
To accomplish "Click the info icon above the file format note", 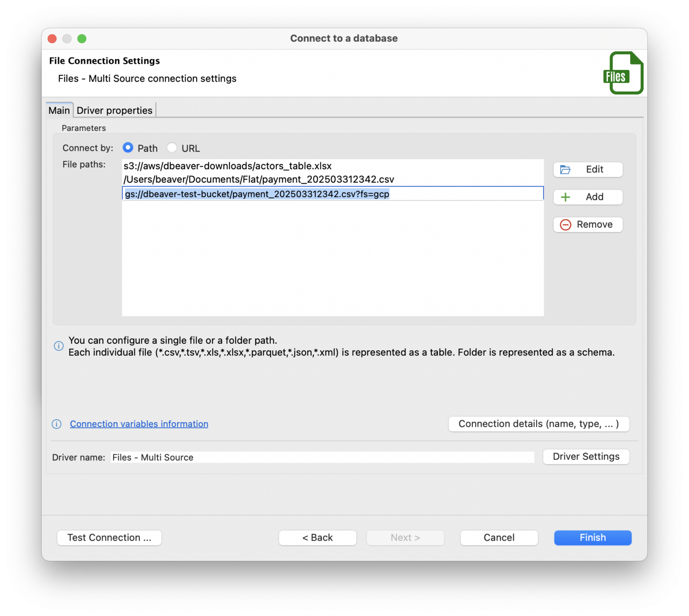I will click(x=58, y=346).
